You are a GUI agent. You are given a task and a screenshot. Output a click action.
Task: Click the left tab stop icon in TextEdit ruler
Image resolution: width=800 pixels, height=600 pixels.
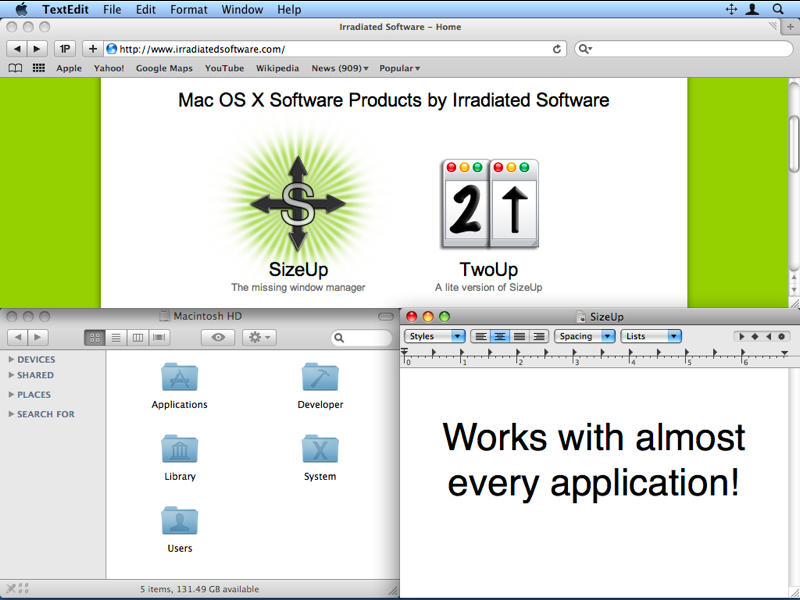[742, 336]
